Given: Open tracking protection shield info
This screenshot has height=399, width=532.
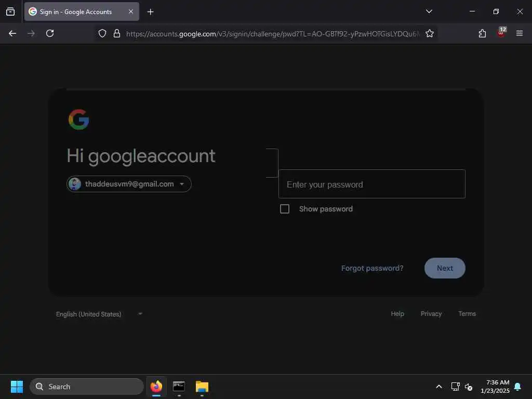Looking at the screenshot, I should click(102, 33).
